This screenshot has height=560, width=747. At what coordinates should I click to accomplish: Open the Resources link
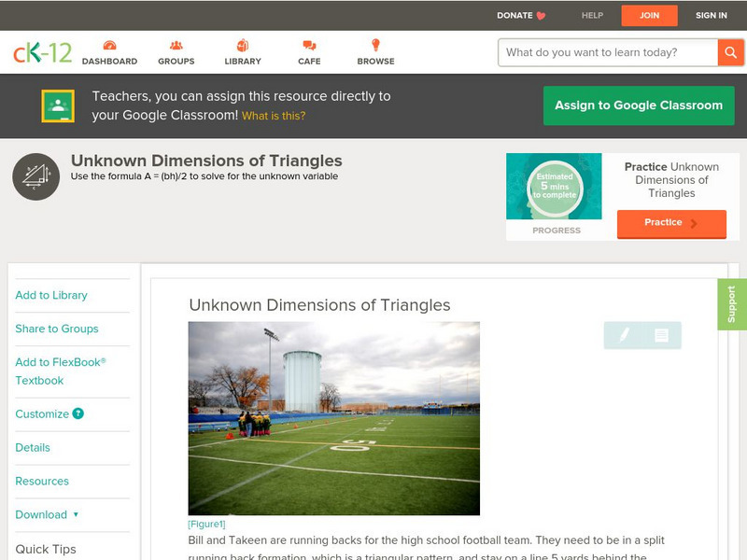click(42, 481)
